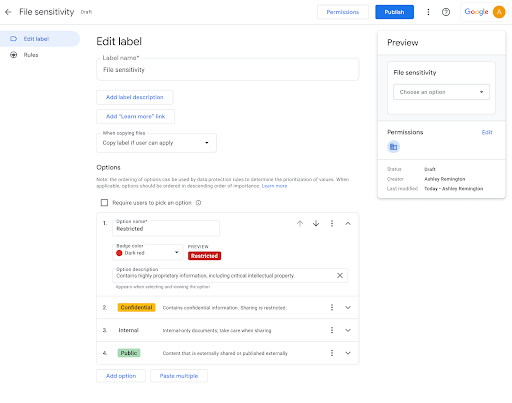Viewport: 512px width, 403px height.
Task: Collapse the Restricted option with the chevron
Action: point(348,223)
